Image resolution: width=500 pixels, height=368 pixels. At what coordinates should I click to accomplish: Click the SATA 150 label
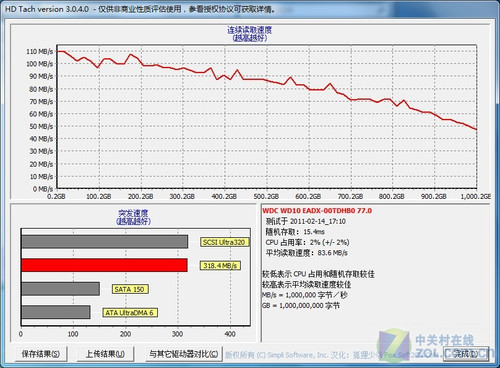(130, 289)
